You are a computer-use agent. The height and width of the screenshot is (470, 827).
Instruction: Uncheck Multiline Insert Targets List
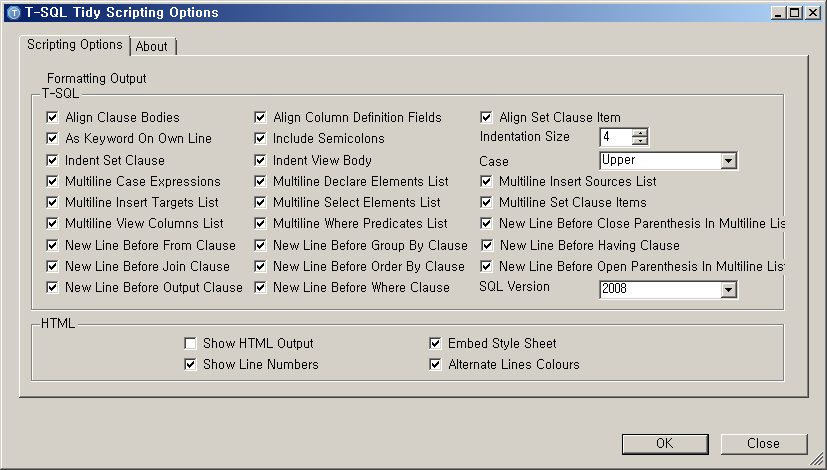[52, 203]
